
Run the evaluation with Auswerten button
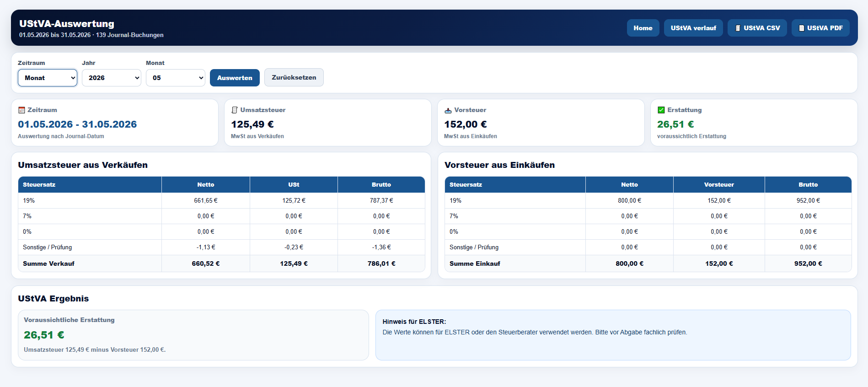(235, 78)
